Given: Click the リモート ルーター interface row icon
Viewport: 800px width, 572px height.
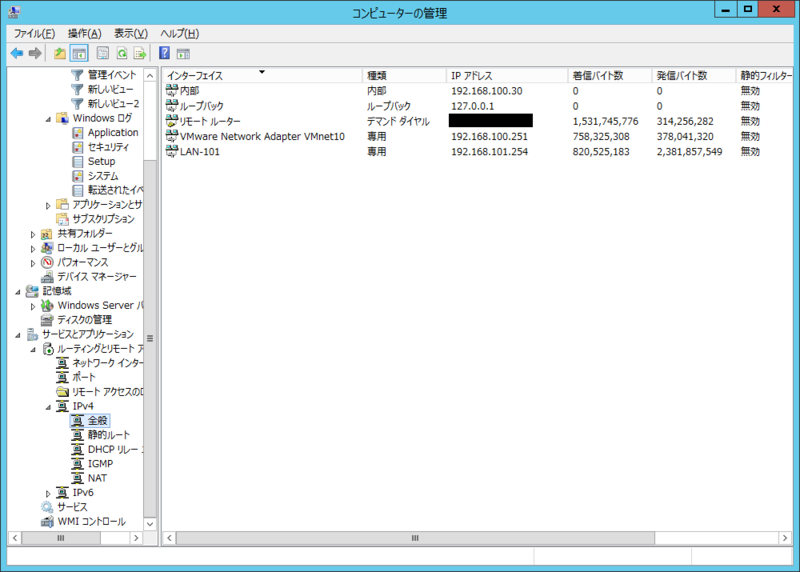Looking at the screenshot, I should (172, 121).
